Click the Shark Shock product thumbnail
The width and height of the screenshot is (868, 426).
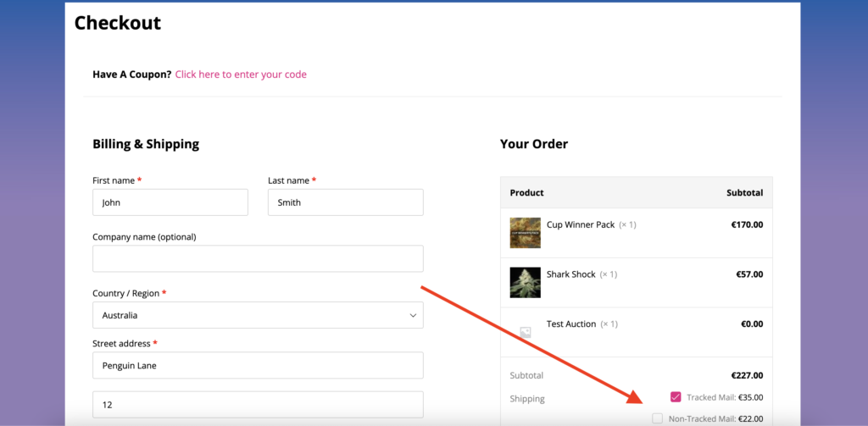tap(525, 282)
